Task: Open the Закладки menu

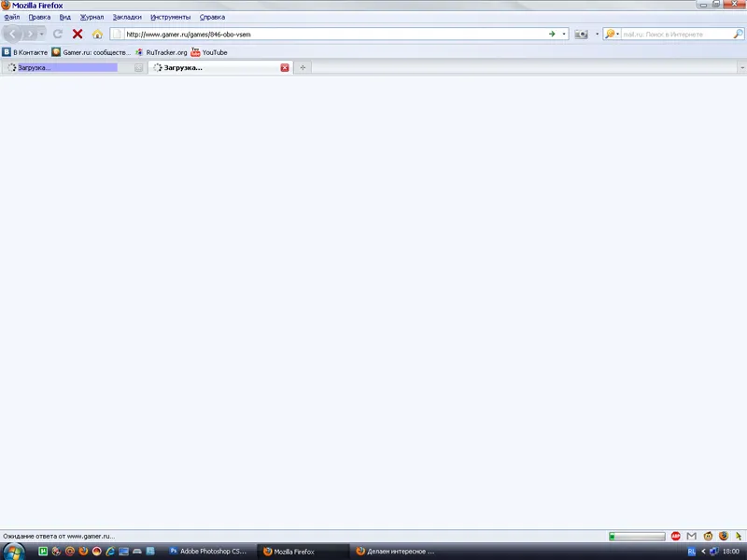Action: [x=127, y=17]
